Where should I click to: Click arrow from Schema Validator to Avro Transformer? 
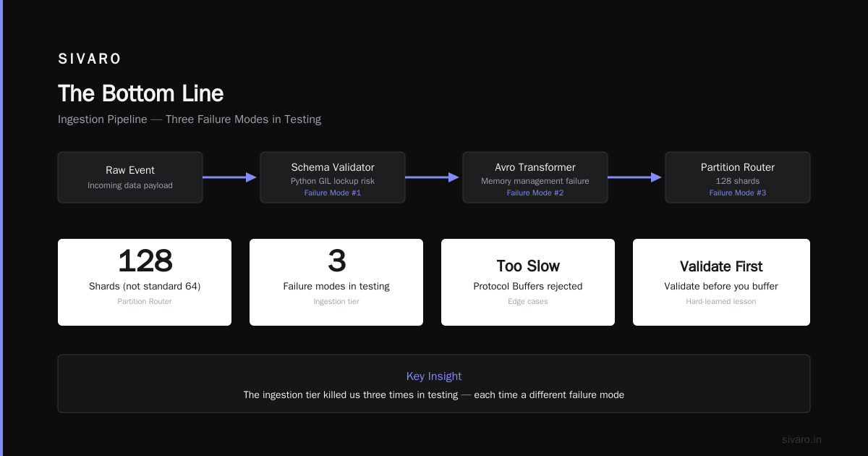(433, 177)
